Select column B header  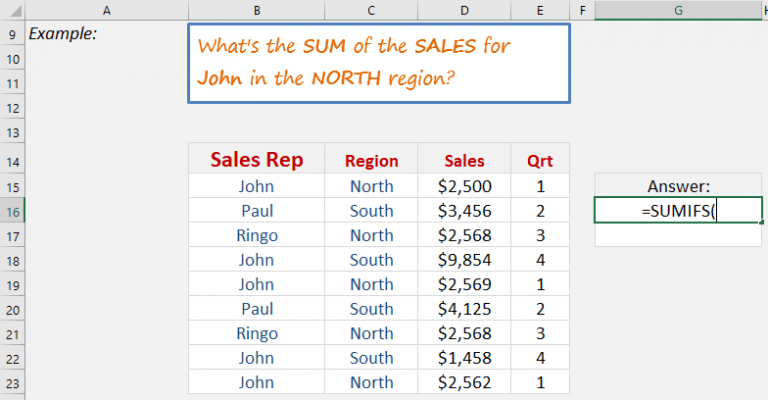click(256, 10)
